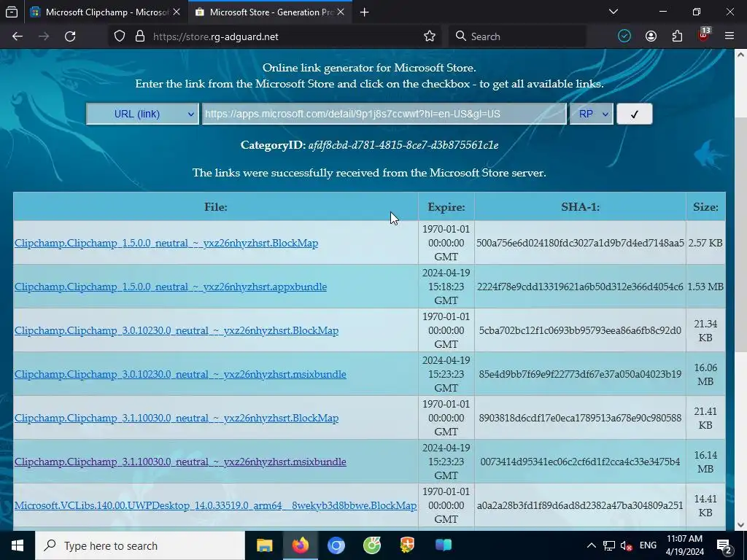This screenshot has width=747, height=560.
Task: Open the Firefox account icon
Action: point(651,36)
